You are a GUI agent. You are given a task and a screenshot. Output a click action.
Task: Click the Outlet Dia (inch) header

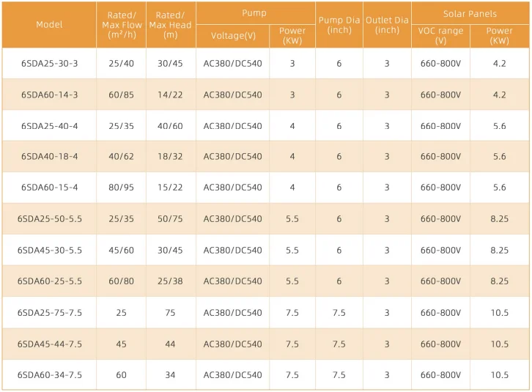click(x=387, y=25)
